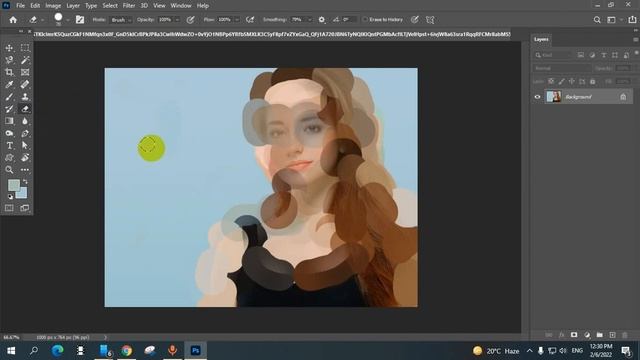640x360 pixels.
Task: Open Photoshop from the Windows taskbar
Action: (196, 350)
